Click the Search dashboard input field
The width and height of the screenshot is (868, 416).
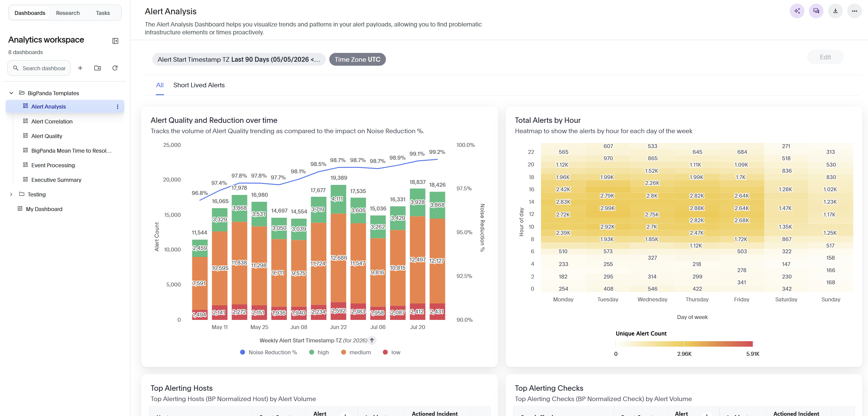(39, 68)
